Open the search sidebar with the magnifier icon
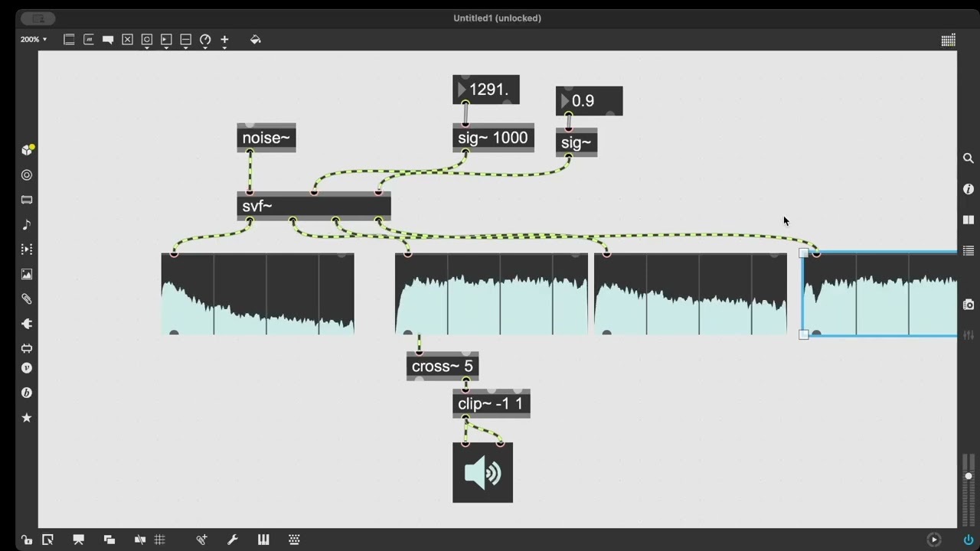Image resolution: width=980 pixels, height=551 pixels. coord(968,158)
